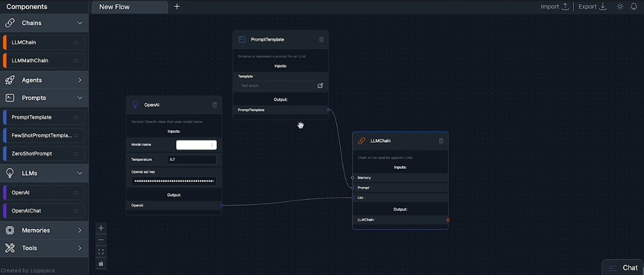Click the Import button label
Viewport: 644px width, 275px height.
tap(549, 7)
